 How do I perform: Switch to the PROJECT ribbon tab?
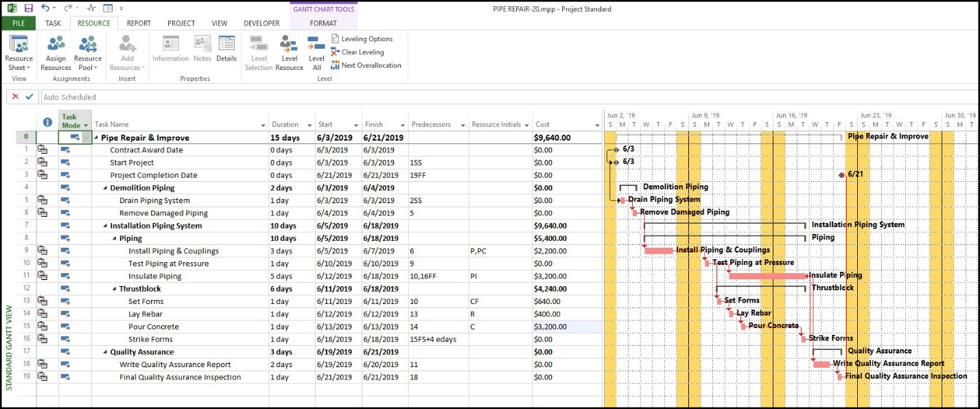(x=181, y=23)
